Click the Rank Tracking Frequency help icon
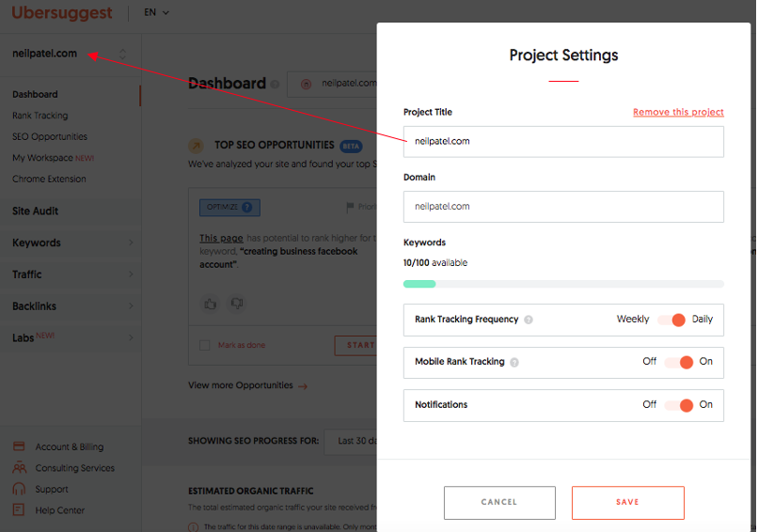This screenshot has height=532, width=758. point(529,320)
